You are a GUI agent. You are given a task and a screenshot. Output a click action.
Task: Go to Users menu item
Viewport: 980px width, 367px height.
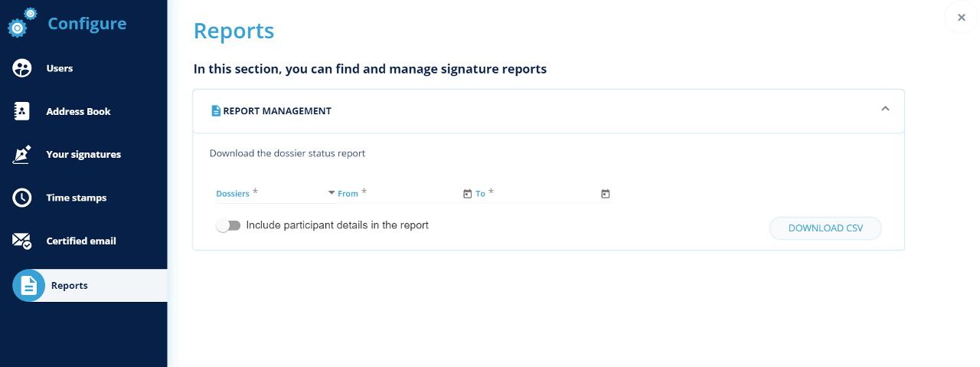60,68
